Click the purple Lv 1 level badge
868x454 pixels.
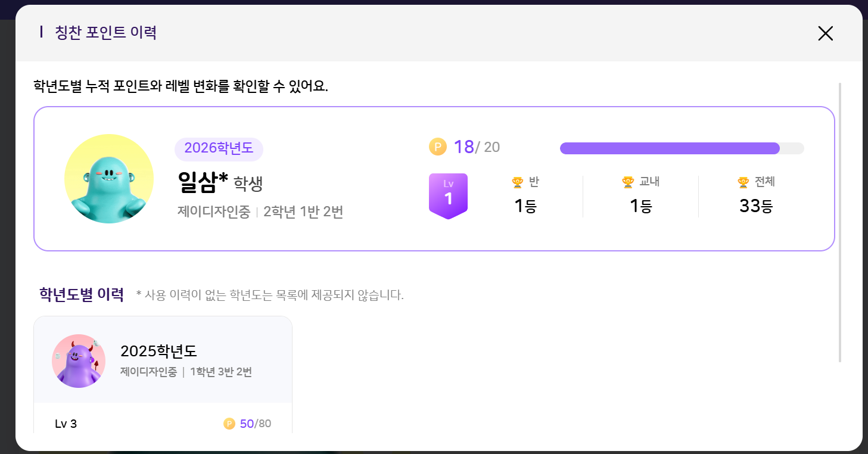[448, 195]
